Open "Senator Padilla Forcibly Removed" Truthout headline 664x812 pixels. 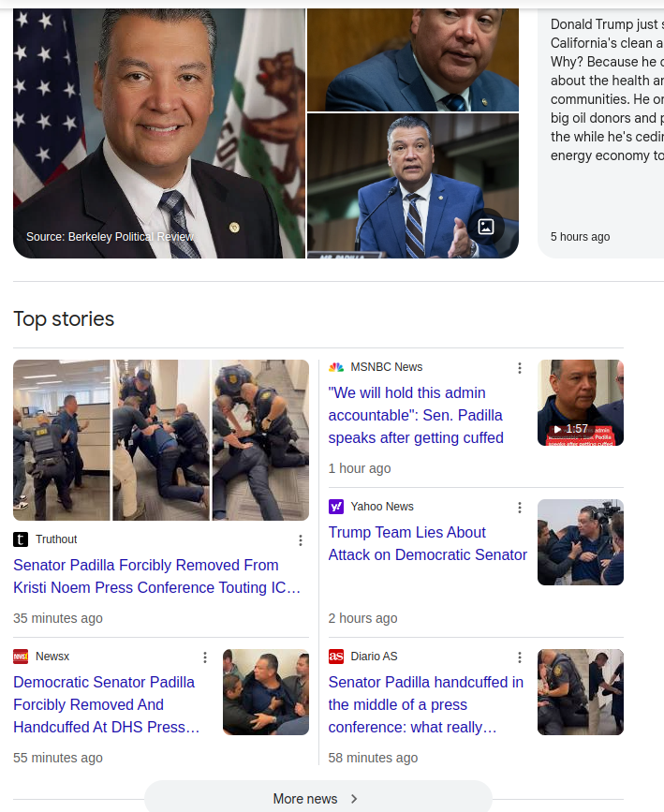[x=157, y=576]
